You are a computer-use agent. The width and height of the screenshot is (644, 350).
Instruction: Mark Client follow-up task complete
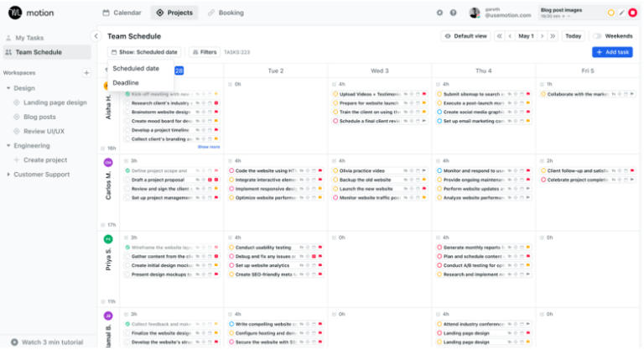pyautogui.click(x=543, y=170)
